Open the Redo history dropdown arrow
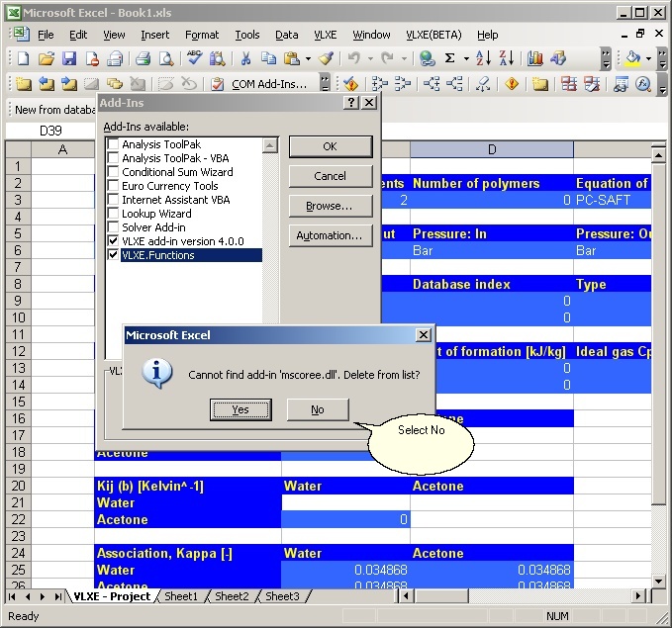672x628 pixels. point(404,58)
